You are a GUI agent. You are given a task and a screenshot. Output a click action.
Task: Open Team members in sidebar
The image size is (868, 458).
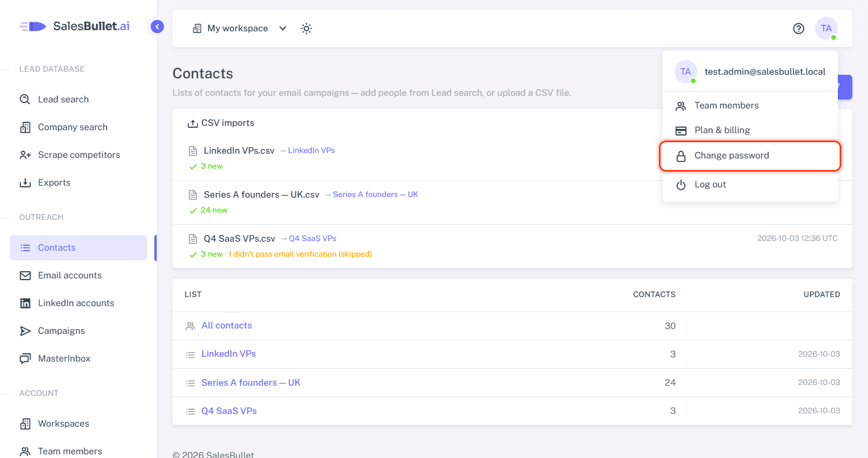point(78,451)
